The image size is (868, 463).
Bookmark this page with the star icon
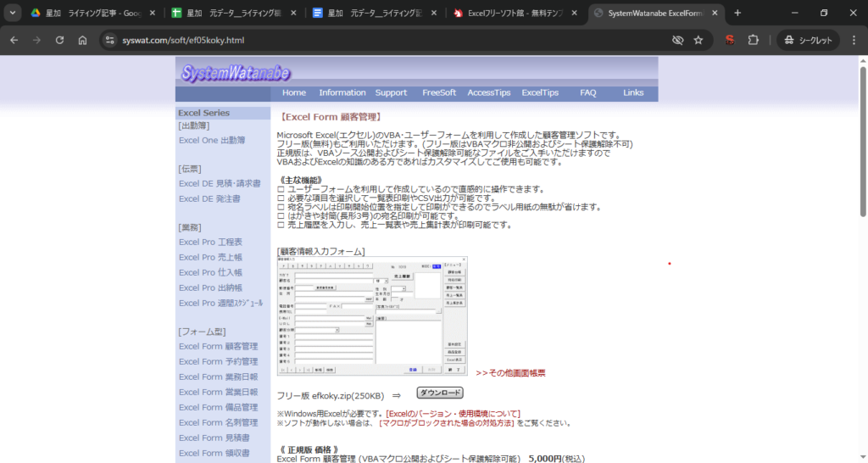pyautogui.click(x=698, y=40)
